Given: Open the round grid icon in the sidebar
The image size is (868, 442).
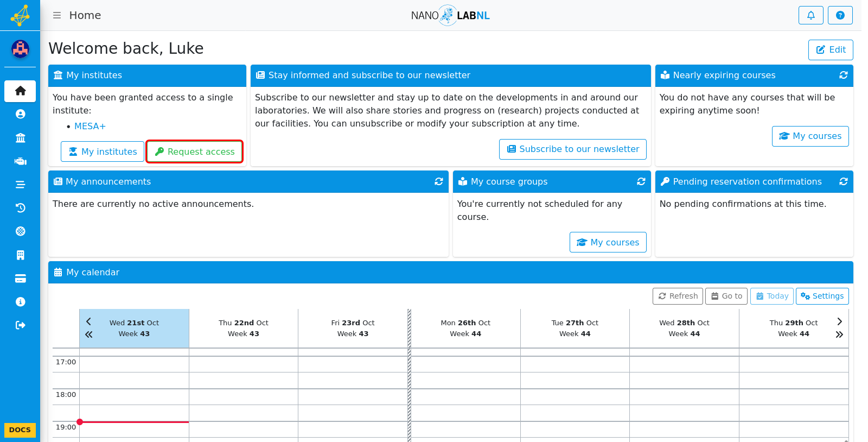Looking at the screenshot, I should (20, 231).
